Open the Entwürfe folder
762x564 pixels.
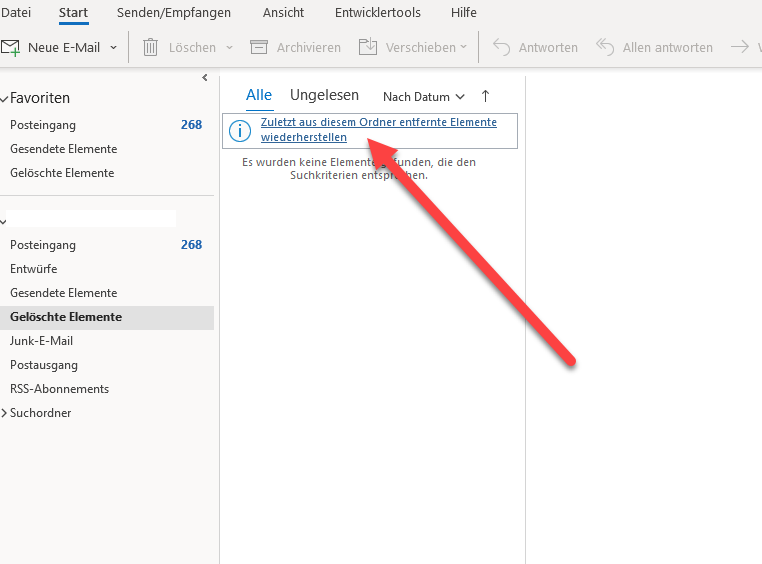(x=33, y=269)
